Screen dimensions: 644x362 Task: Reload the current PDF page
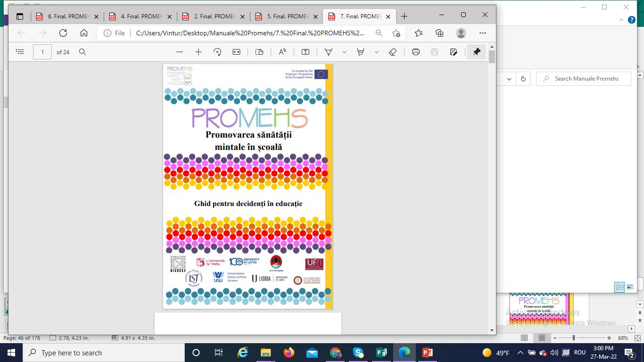63,33
